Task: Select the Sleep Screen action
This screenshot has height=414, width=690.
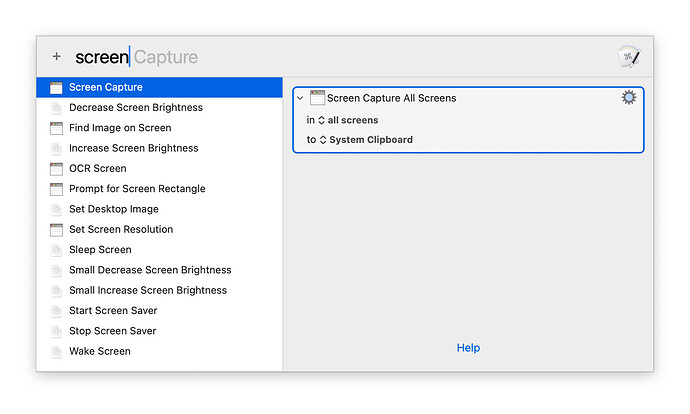Action: [100, 250]
